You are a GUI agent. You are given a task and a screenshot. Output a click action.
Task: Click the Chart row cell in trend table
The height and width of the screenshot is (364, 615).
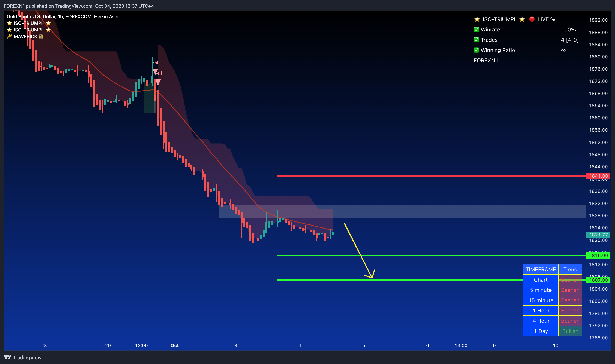pyautogui.click(x=541, y=280)
